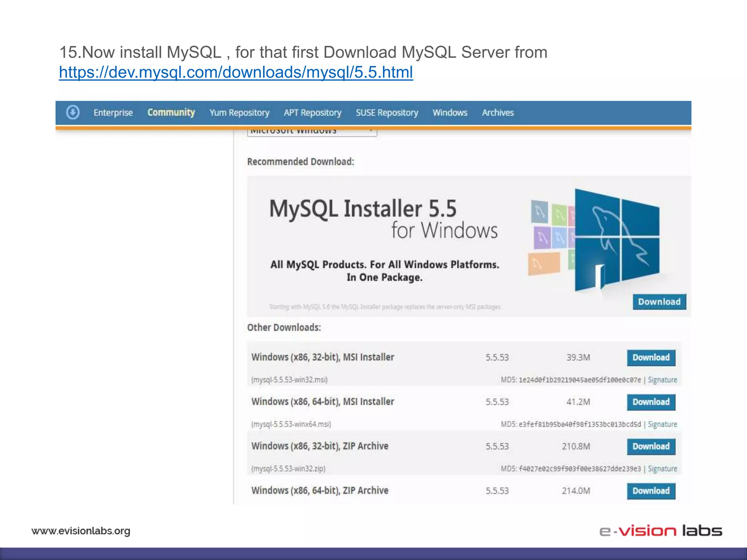The height and width of the screenshot is (560, 747).
Task: Follow the dev.mysql.com downloads hyperlink
Action: pos(236,72)
